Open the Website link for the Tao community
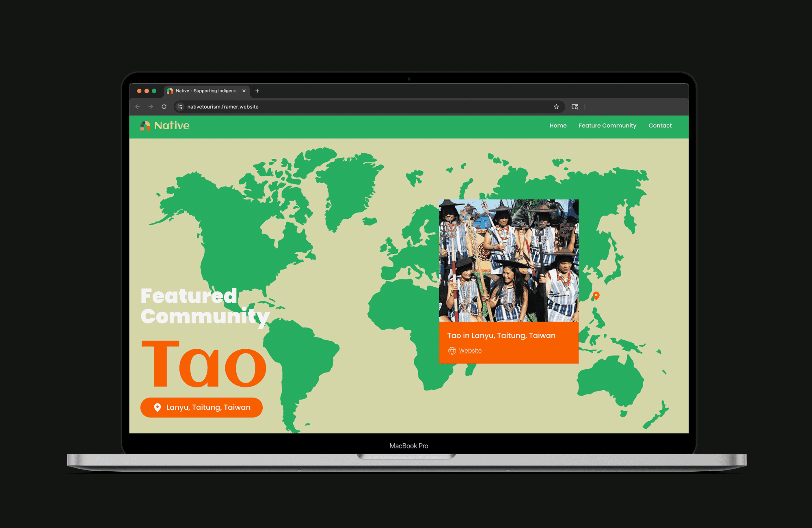812x528 pixels. click(x=470, y=350)
